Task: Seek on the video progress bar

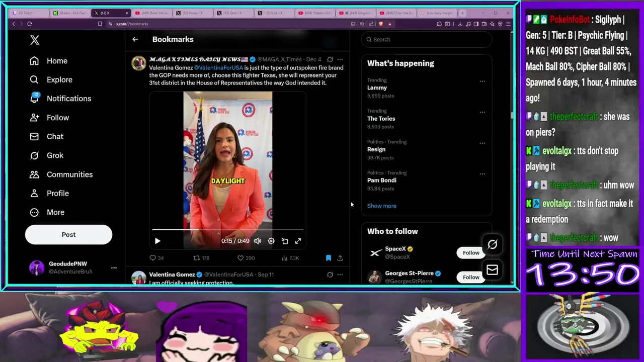Action: point(227,230)
